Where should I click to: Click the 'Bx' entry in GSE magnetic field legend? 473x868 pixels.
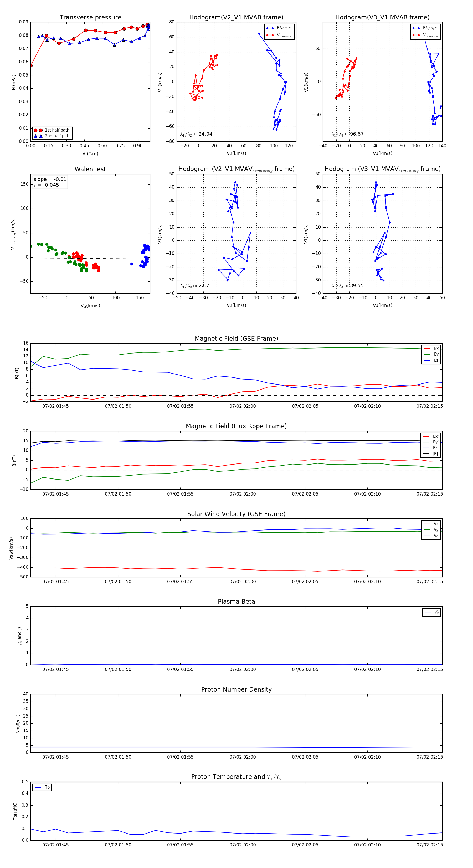pyautogui.click(x=431, y=349)
